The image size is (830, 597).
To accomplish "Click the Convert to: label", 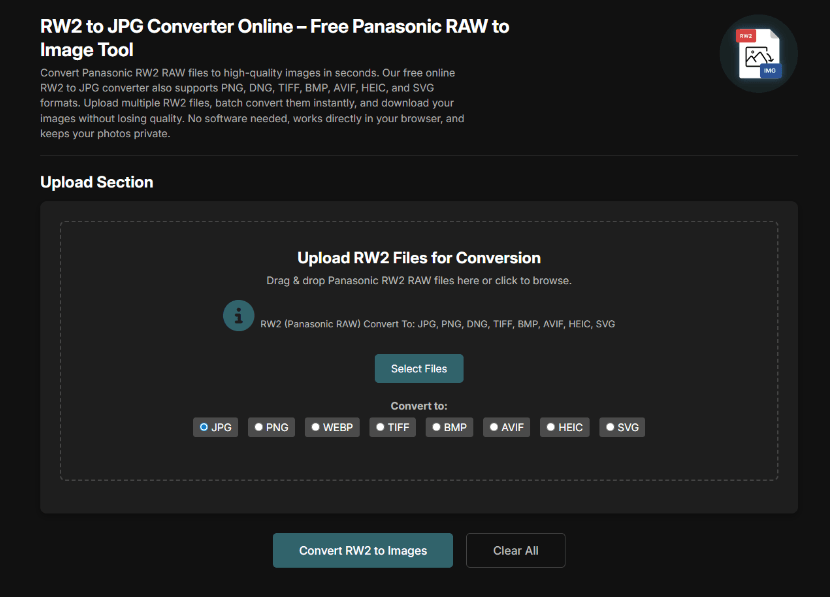I will [419, 406].
